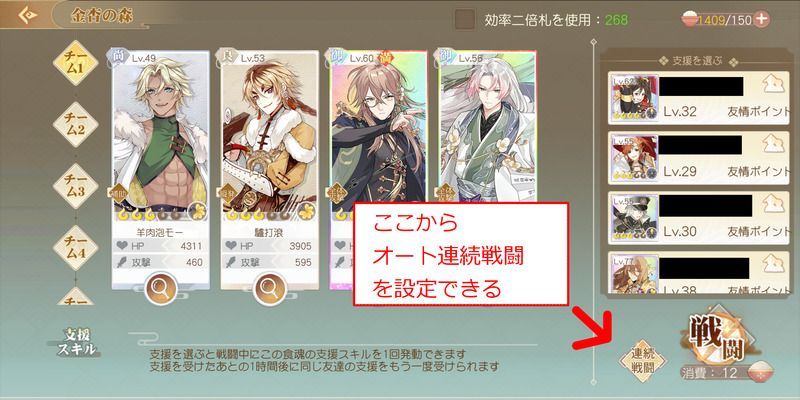Select the Lv.30 support friend's house icon
Image resolution: width=800 pixels, height=400 pixels.
coord(774,205)
